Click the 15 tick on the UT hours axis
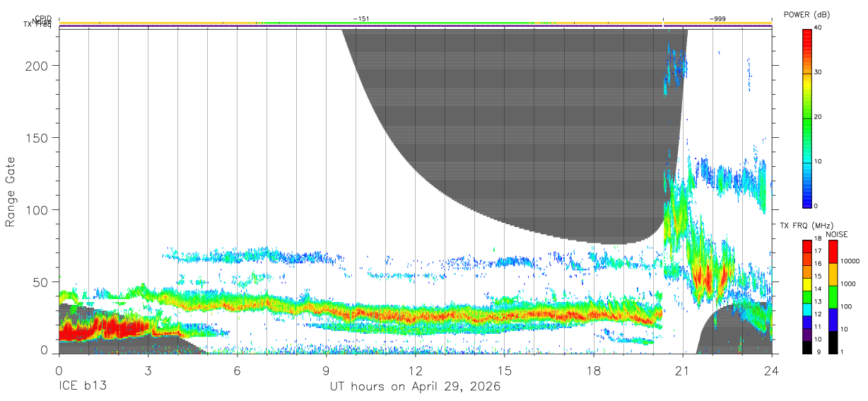This screenshot has height=401, width=868. tap(505, 370)
